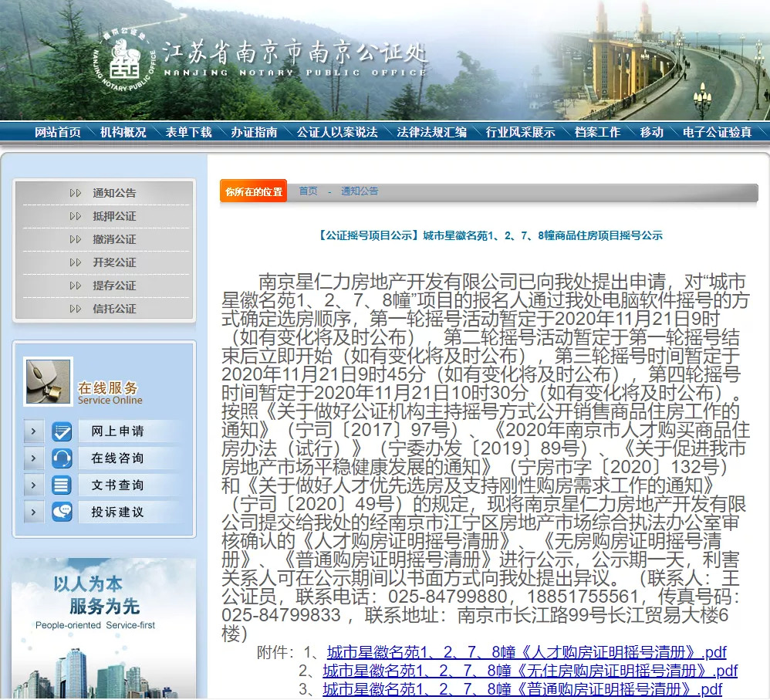Click the 在线服务 mouse-and-lock image
The width and height of the screenshot is (770, 700).
[x=48, y=382]
